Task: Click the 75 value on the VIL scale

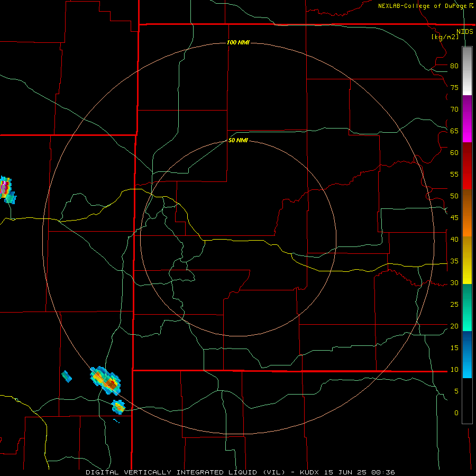Action: (x=454, y=87)
